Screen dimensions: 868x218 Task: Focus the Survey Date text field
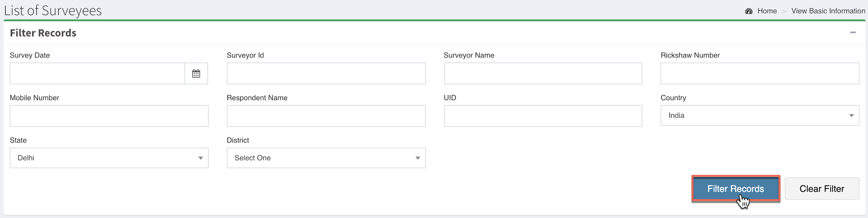click(x=97, y=73)
